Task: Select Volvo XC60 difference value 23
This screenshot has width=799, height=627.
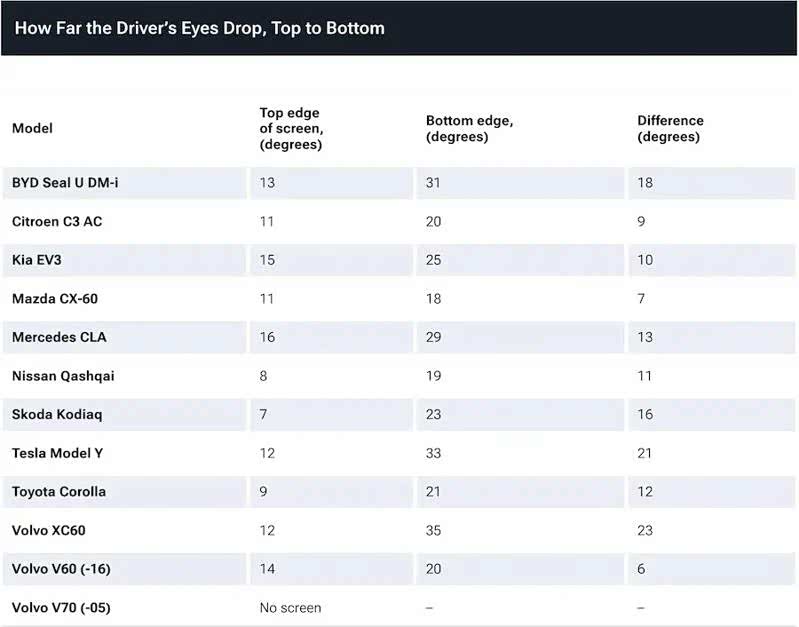Action: coord(645,530)
